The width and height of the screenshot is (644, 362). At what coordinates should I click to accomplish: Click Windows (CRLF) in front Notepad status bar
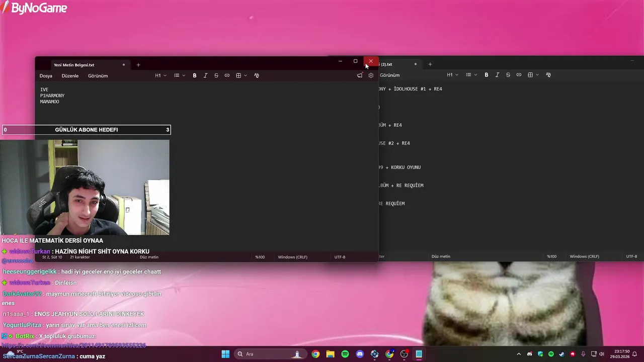click(292, 257)
